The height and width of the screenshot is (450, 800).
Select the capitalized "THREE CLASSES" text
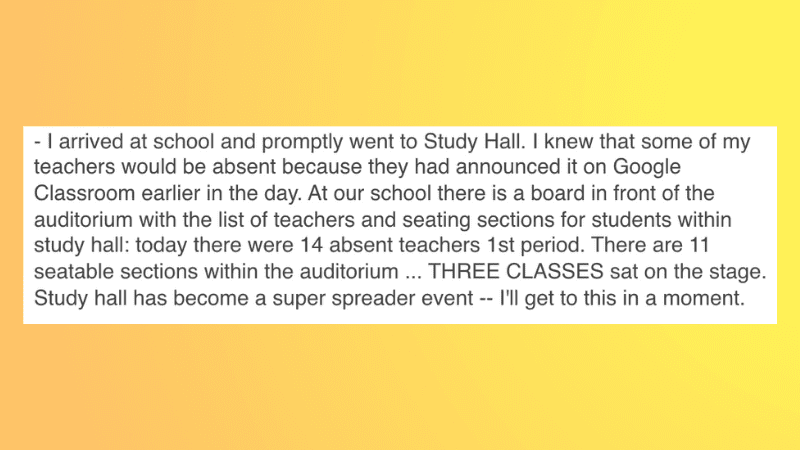(515, 271)
